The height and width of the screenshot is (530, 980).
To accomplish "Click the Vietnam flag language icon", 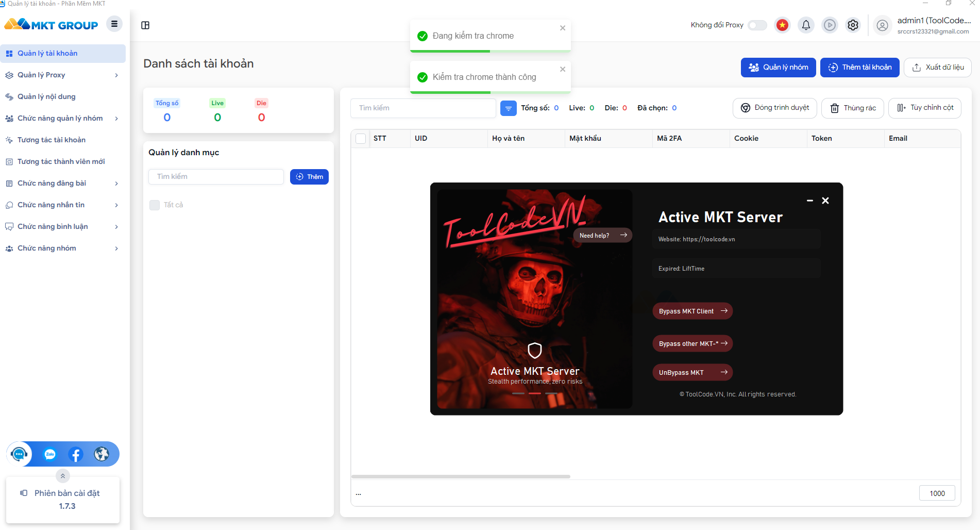I will click(782, 25).
